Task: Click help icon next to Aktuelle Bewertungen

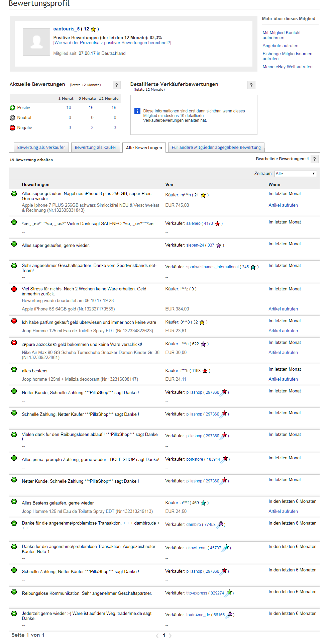Action: click(116, 85)
